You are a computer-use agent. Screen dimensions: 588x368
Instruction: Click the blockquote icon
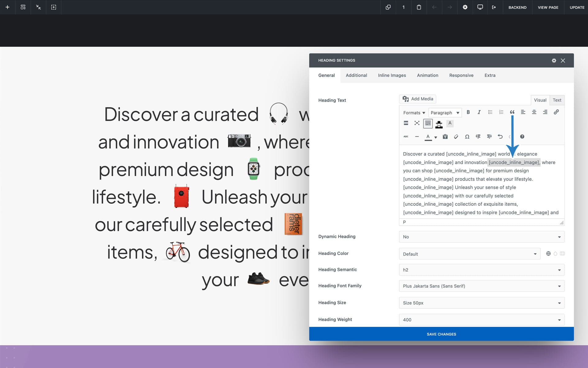512,112
